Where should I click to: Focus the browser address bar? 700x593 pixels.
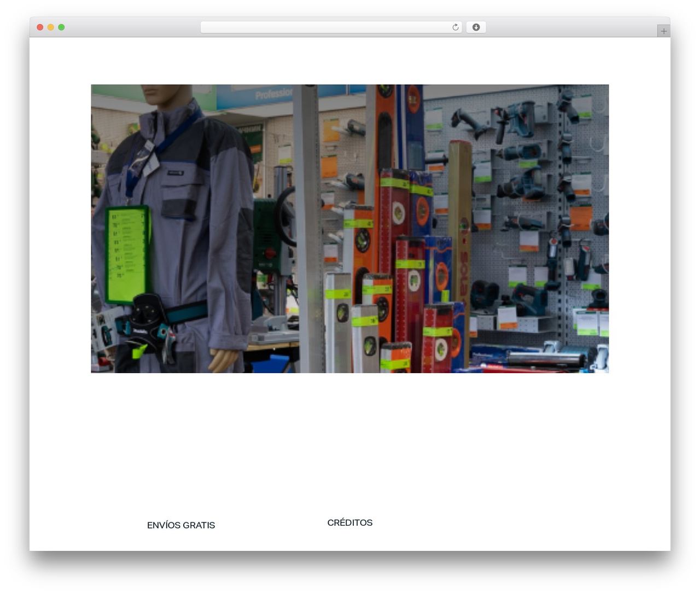pyautogui.click(x=331, y=27)
